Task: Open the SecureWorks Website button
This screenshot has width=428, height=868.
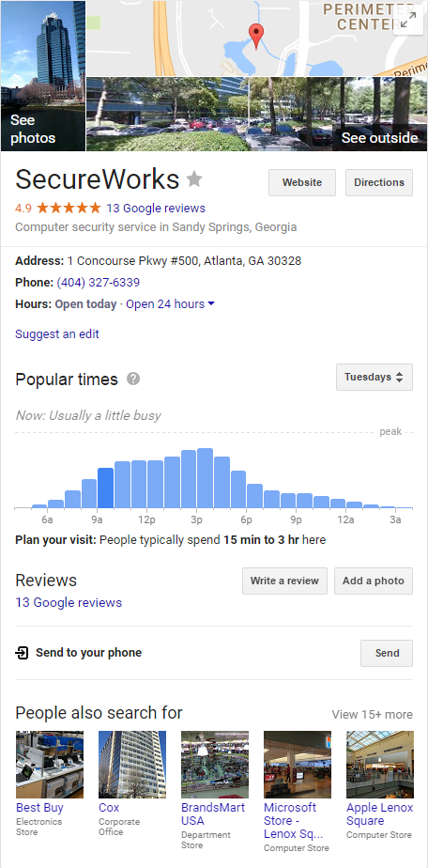Action: click(302, 182)
